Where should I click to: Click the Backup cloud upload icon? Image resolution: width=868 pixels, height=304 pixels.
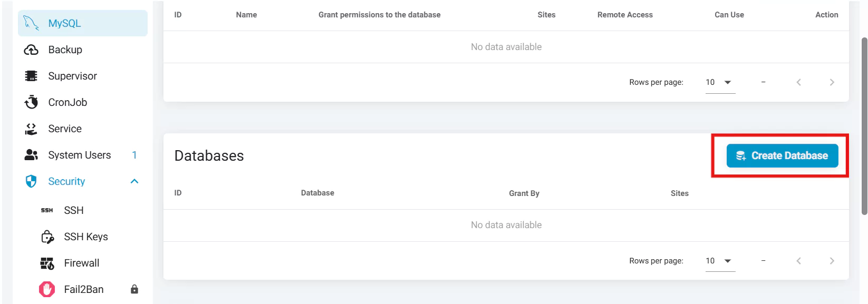pos(31,50)
